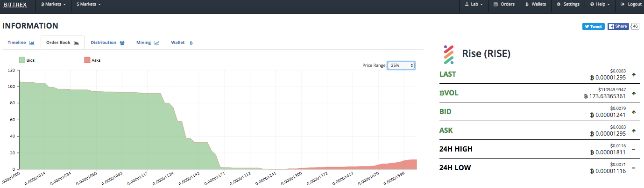Click the ASK row up arrow
This screenshot has height=188, width=644.
634,130
